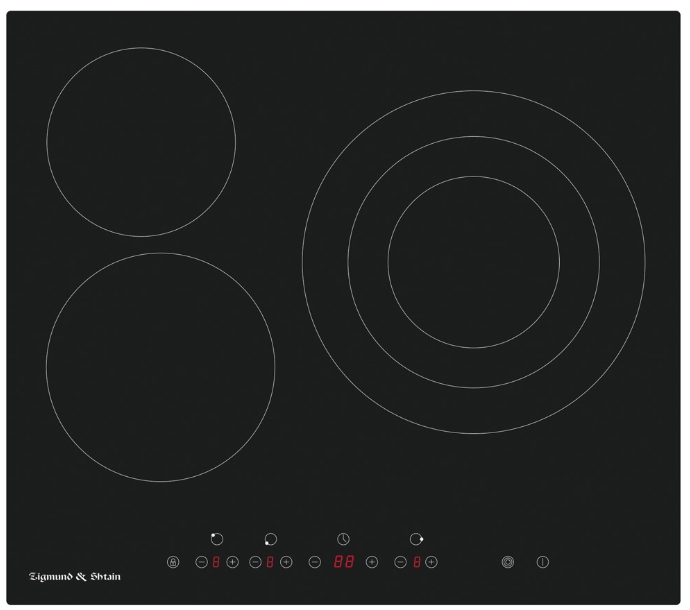Increase heat for the upper-left burner

[232, 563]
